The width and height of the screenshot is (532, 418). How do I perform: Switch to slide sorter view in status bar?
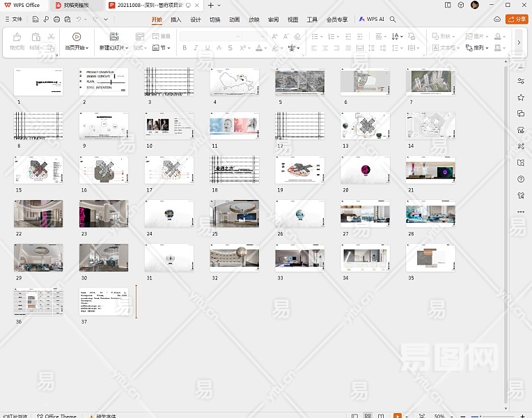pos(368,416)
